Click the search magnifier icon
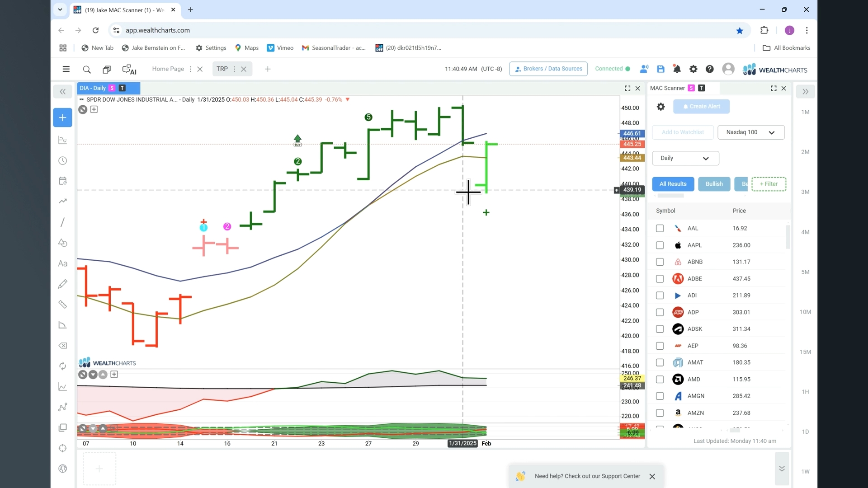Screen dimensions: 868x488 [x=87, y=69]
